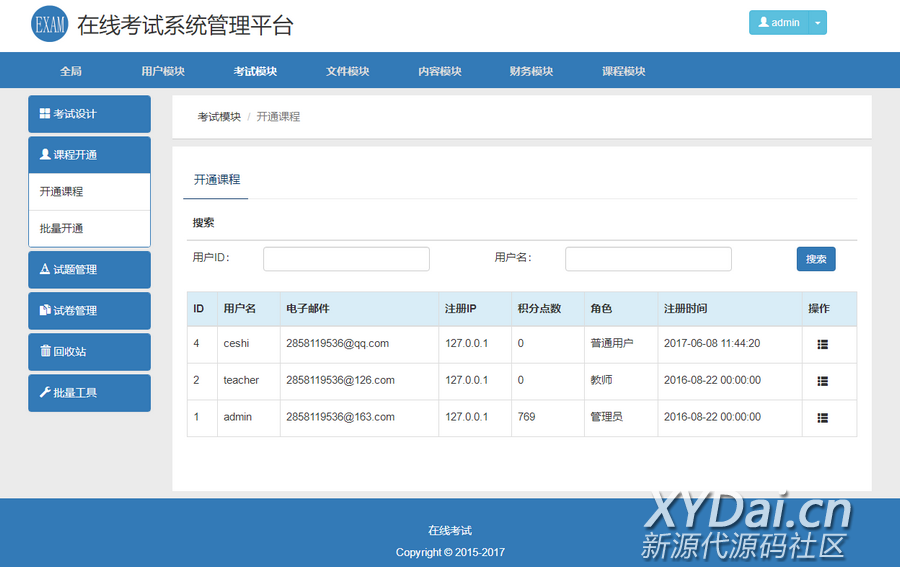Open 批量工具 wrench section
The image size is (900, 567).
89,393
